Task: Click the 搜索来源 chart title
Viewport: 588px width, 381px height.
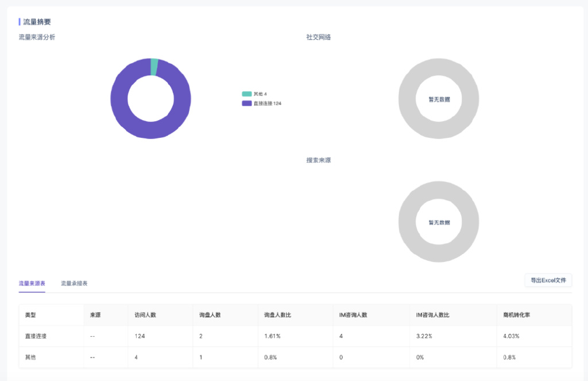Action: 318,160
